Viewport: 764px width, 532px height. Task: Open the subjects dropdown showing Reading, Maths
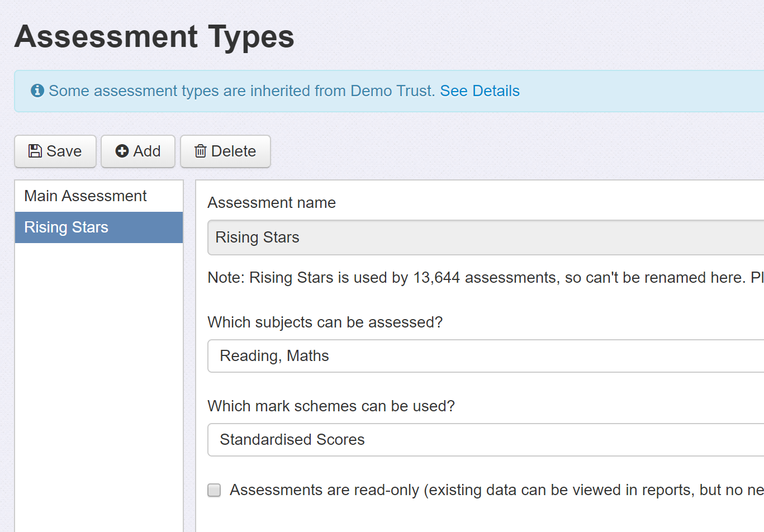pos(486,356)
